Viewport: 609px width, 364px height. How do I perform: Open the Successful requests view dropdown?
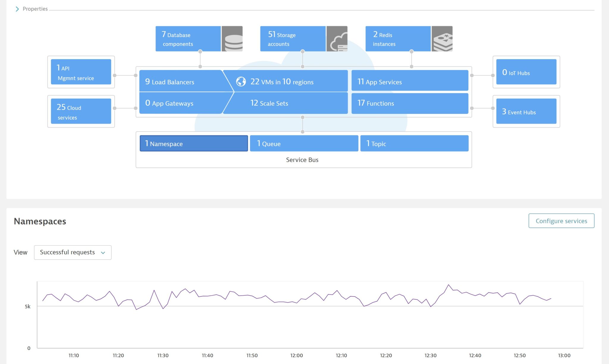tap(72, 252)
